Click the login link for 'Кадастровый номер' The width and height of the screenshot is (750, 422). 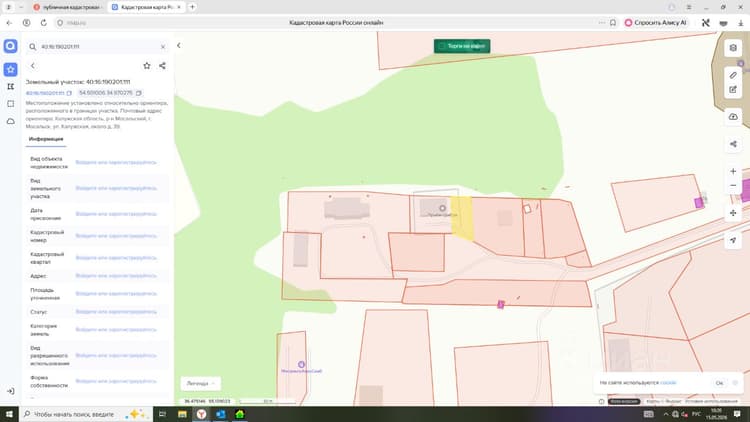click(x=116, y=236)
